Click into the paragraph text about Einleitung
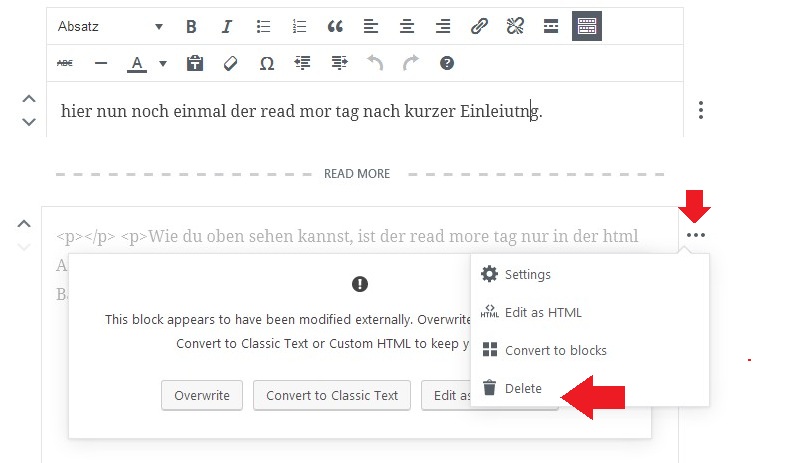 coord(300,111)
